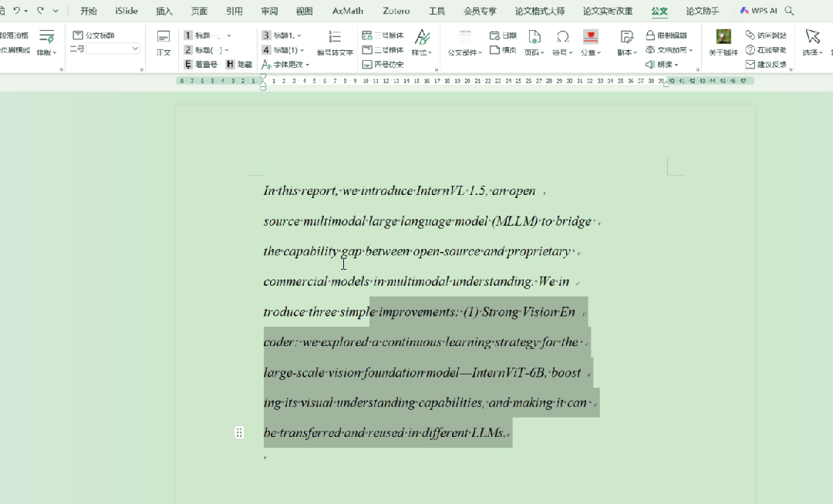The height and width of the screenshot is (504, 833).
Task: Open the 公章 seal stamp menu
Action: 591,43
